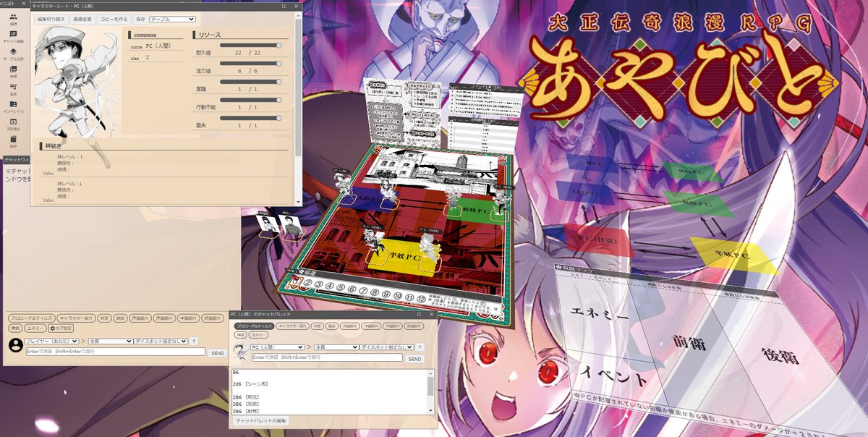Viewport: 868px width, 437px height.
Task: Select the left character piece on green 妖怪PC tile
Action: tap(454, 200)
